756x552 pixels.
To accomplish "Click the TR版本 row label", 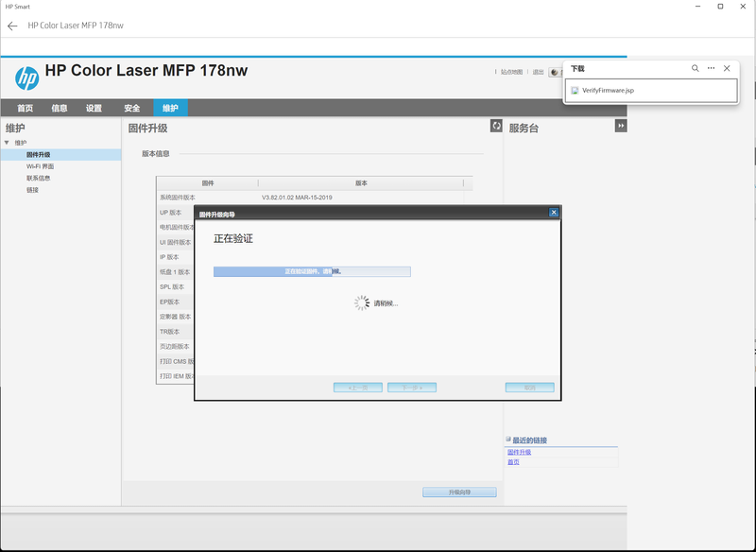I will click(170, 332).
